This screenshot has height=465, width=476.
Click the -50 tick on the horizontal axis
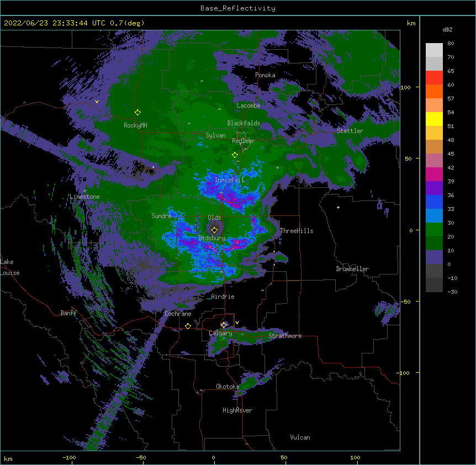click(141, 458)
